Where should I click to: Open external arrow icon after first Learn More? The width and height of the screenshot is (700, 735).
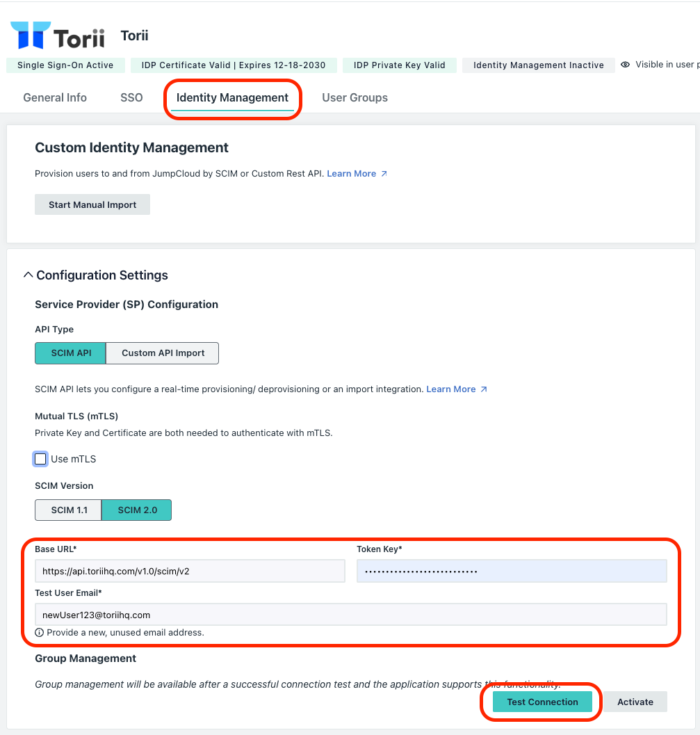[384, 174]
